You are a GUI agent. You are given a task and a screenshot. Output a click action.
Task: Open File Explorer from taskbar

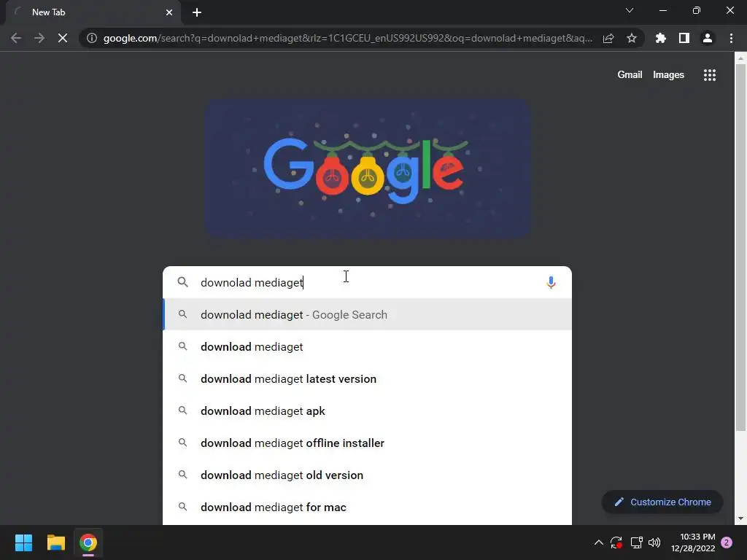pos(55,542)
